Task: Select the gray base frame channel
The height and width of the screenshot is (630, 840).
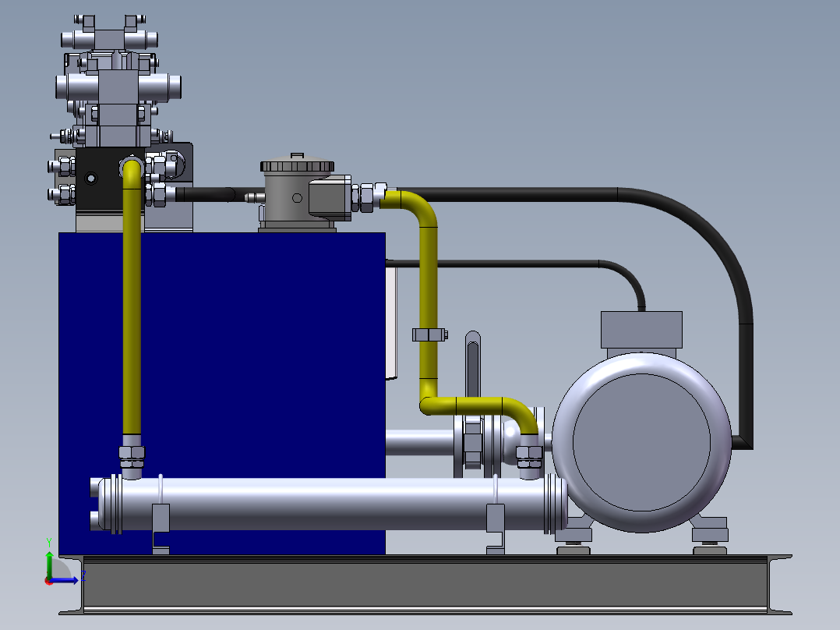Action: tap(426, 585)
